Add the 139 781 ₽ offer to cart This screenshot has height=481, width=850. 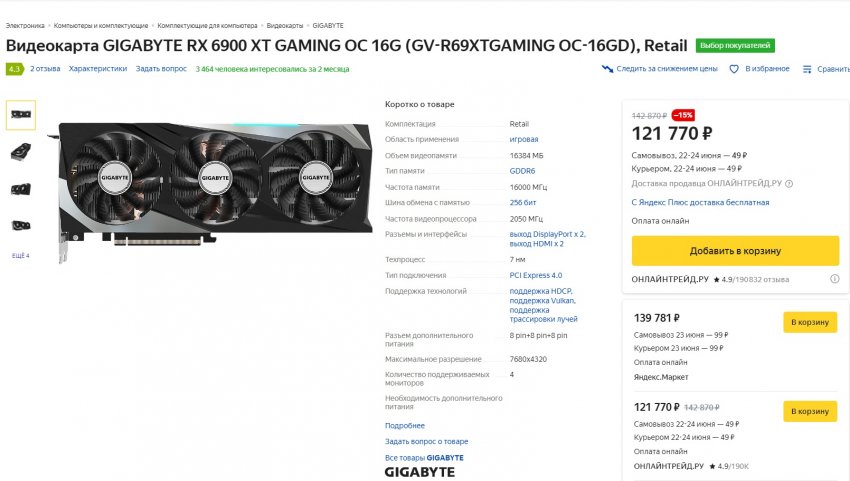coord(810,322)
